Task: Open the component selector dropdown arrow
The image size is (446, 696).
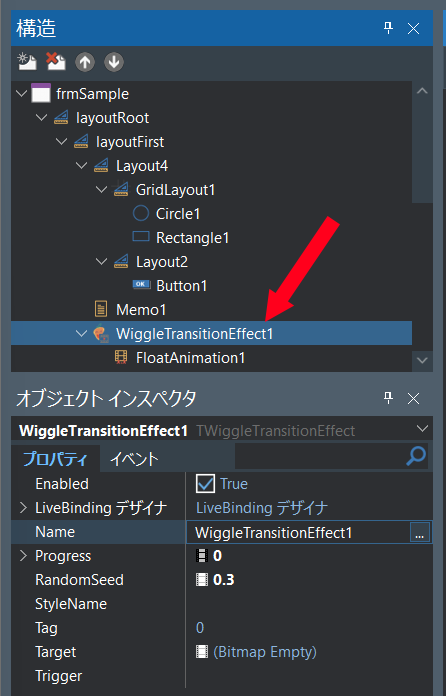Action: coord(422,429)
